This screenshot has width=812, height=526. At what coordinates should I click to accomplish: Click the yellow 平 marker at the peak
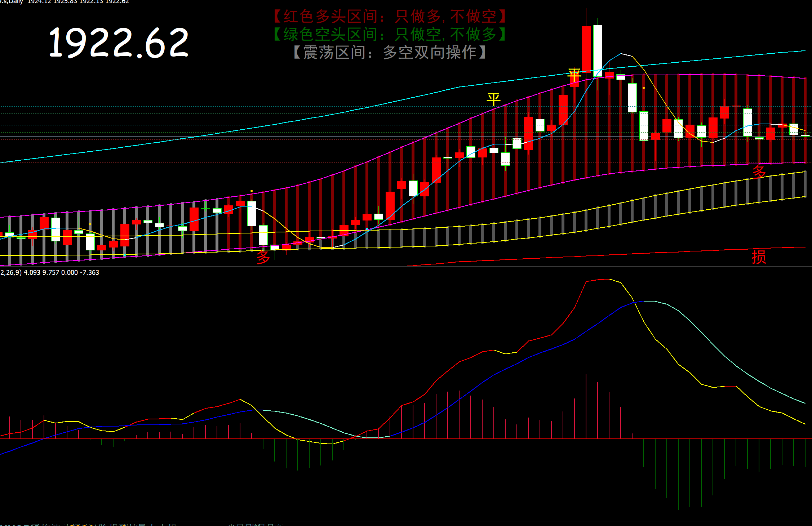pos(574,75)
